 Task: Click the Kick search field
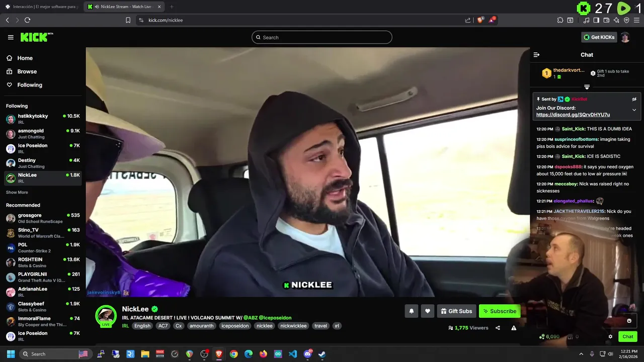pyautogui.click(x=322, y=37)
